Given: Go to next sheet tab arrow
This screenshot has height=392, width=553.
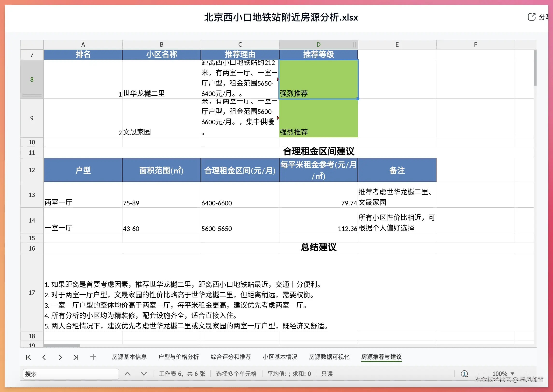Looking at the screenshot, I should point(60,357).
